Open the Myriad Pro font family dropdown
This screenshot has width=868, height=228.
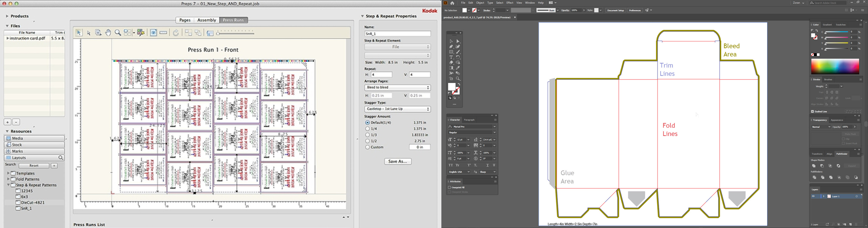(494, 127)
